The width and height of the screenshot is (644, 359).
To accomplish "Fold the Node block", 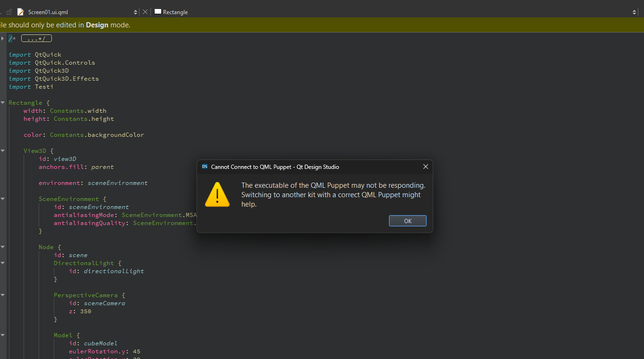I will 3,247.
